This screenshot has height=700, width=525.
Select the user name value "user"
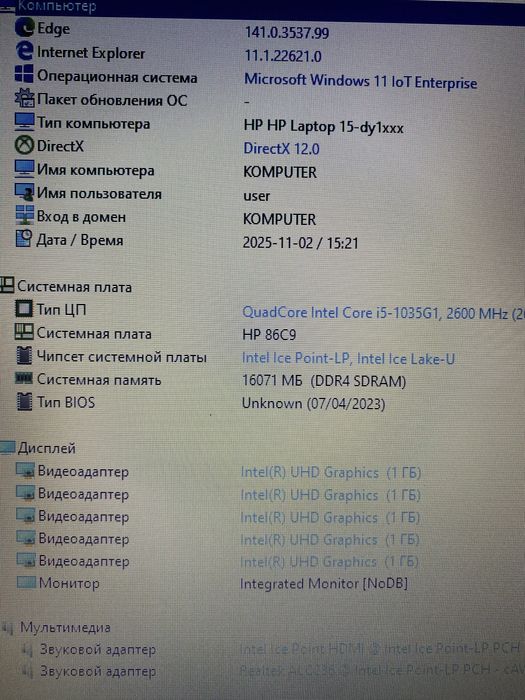click(x=256, y=196)
